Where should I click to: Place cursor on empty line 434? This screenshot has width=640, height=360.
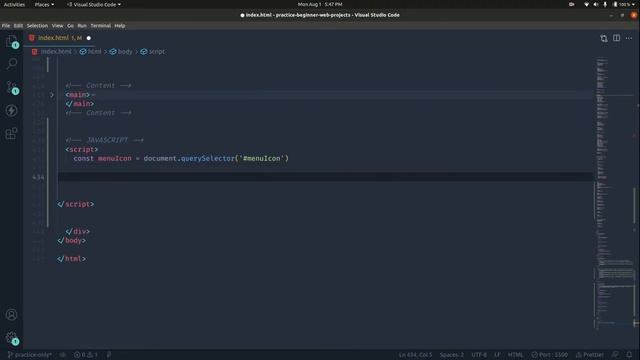(x=325, y=177)
